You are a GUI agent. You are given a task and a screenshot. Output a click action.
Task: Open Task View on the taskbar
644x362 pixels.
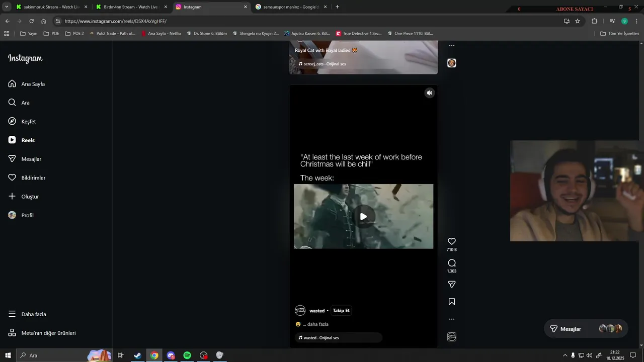pyautogui.click(x=121, y=355)
